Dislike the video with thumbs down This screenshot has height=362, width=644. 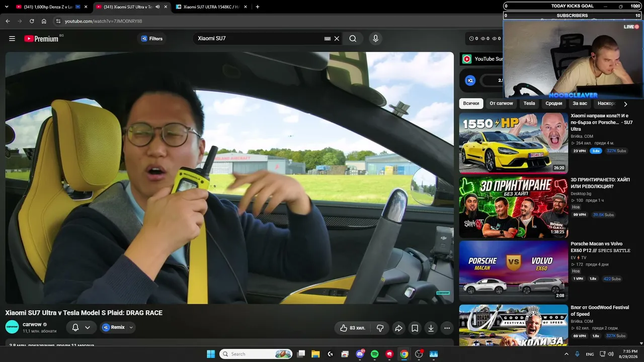click(x=380, y=328)
